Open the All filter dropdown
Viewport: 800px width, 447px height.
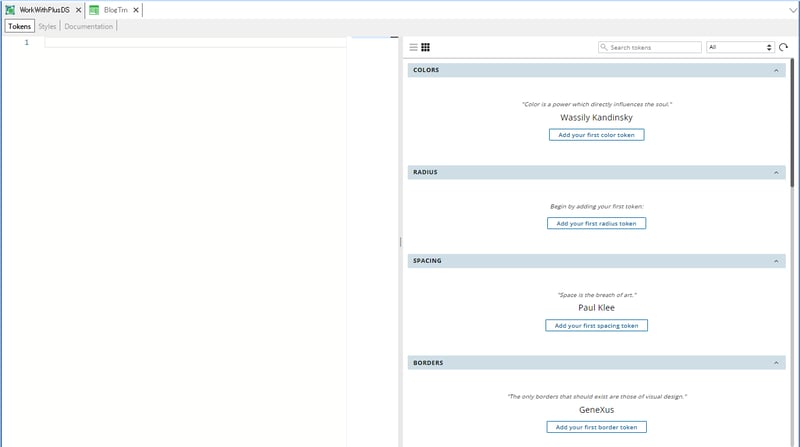(740, 47)
